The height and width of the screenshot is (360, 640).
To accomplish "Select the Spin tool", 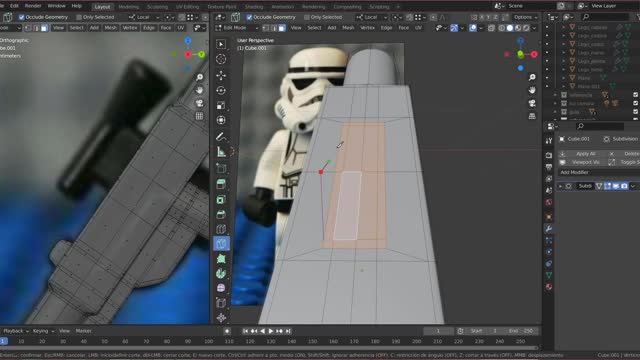I will point(221,273).
